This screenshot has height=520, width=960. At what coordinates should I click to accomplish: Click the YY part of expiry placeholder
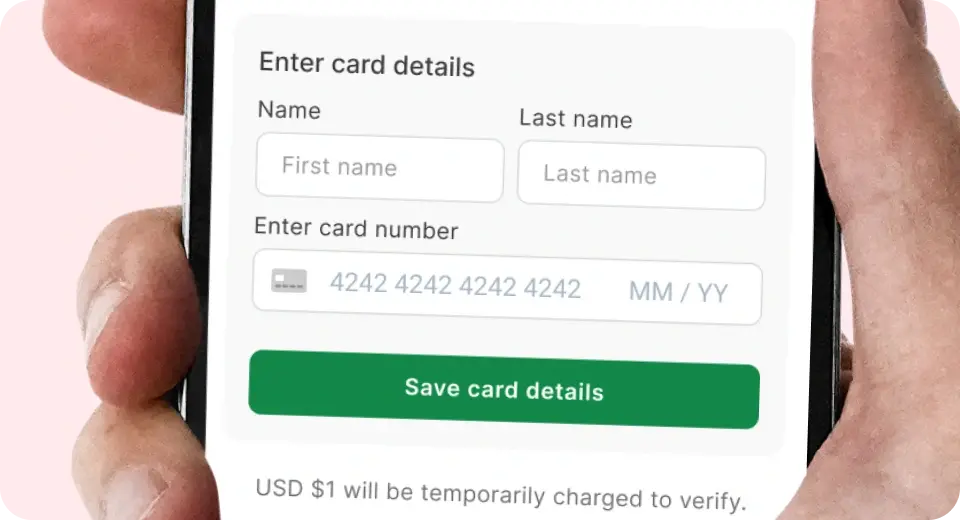click(713, 294)
